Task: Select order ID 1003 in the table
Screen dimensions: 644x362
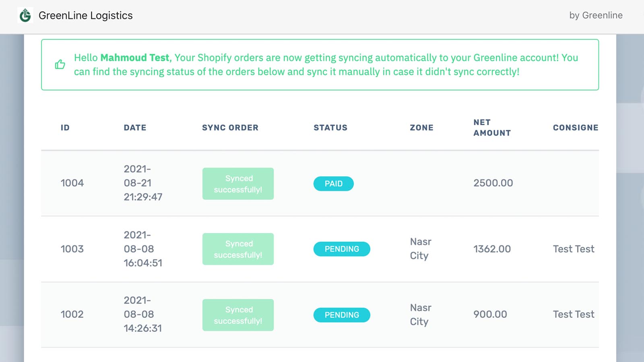Action: [72, 249]
